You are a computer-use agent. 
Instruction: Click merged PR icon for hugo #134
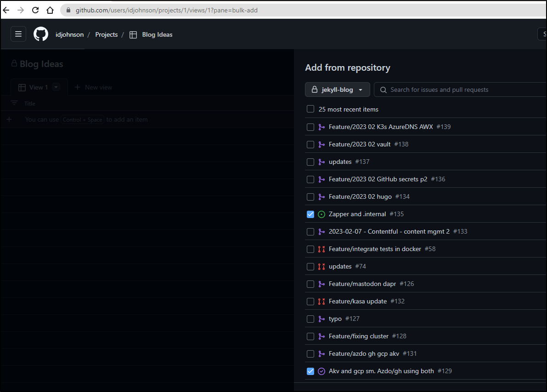click(321, 197)
